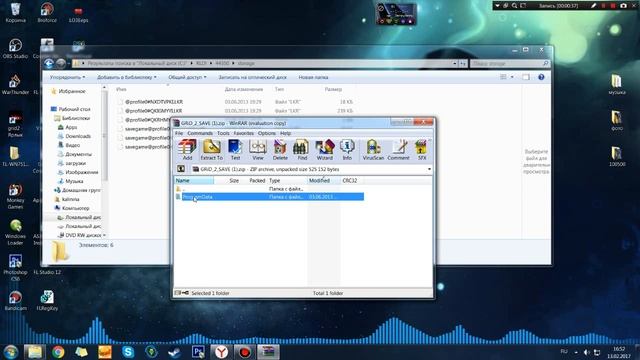
Task: Open the OBS Studio desktop shortcut
Action: (15, 49)
